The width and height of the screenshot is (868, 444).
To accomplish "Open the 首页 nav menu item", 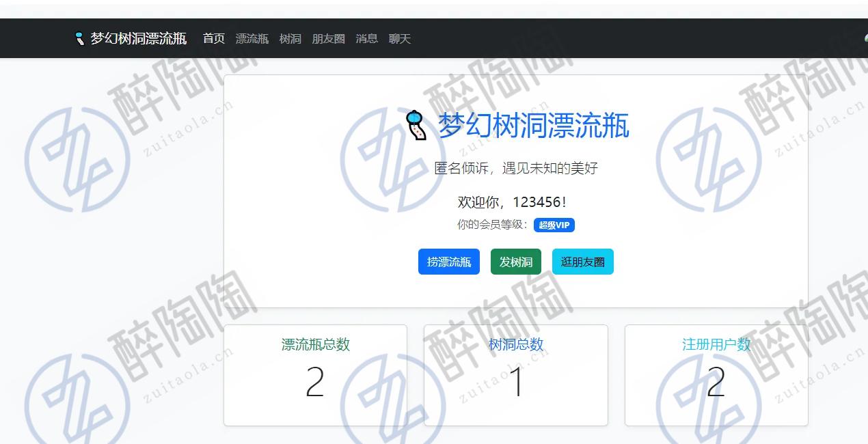I will click(213, 39).
